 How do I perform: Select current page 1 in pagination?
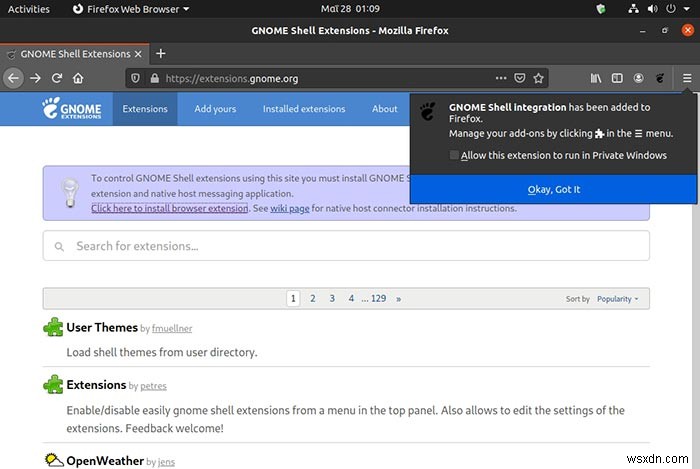(293, 299)
